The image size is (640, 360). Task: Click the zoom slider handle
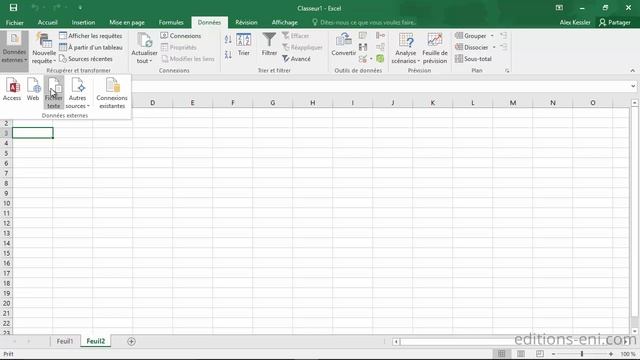(582, 354)
